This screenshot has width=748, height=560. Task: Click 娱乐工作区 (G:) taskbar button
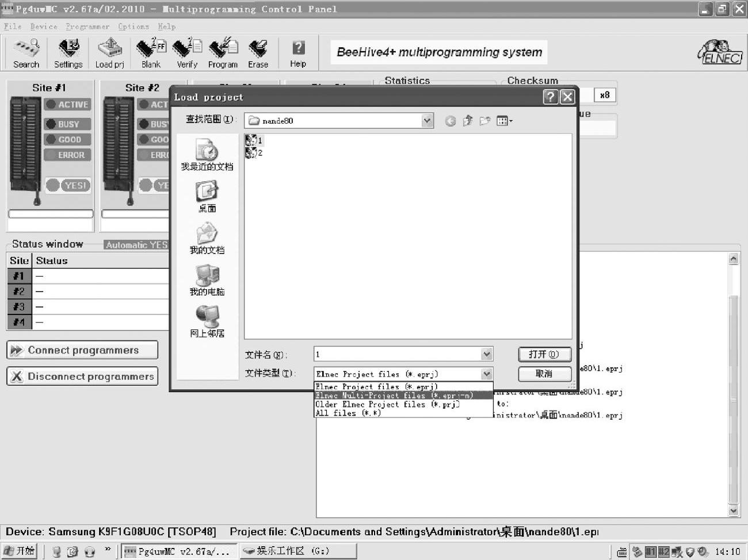pos(297,551)
